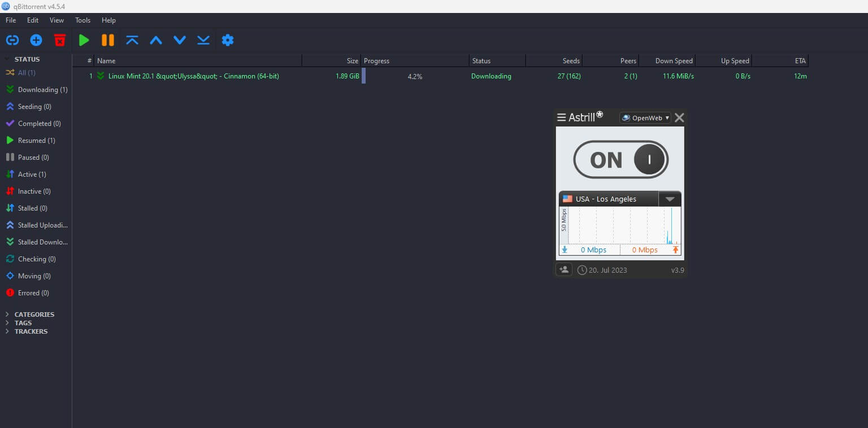This screenshot has height=428, width=868.
Task: Expand the TRACKERS section
Action: [7, 331]
